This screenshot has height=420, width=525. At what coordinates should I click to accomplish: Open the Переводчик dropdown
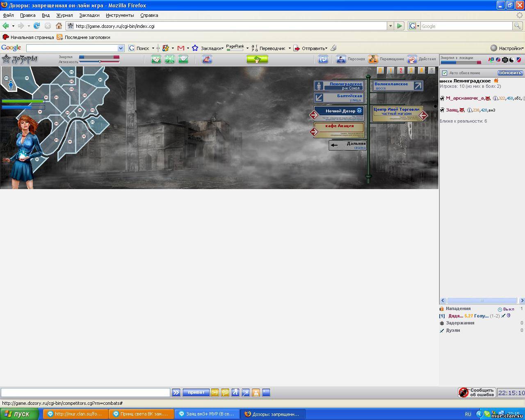click(271, 48)
